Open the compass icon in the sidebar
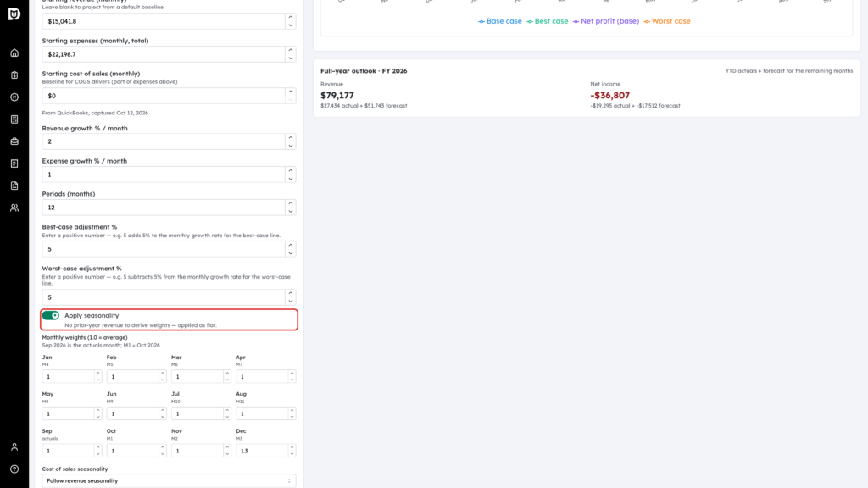Viewport: 868px width, 488px height. tap(14, 97)
